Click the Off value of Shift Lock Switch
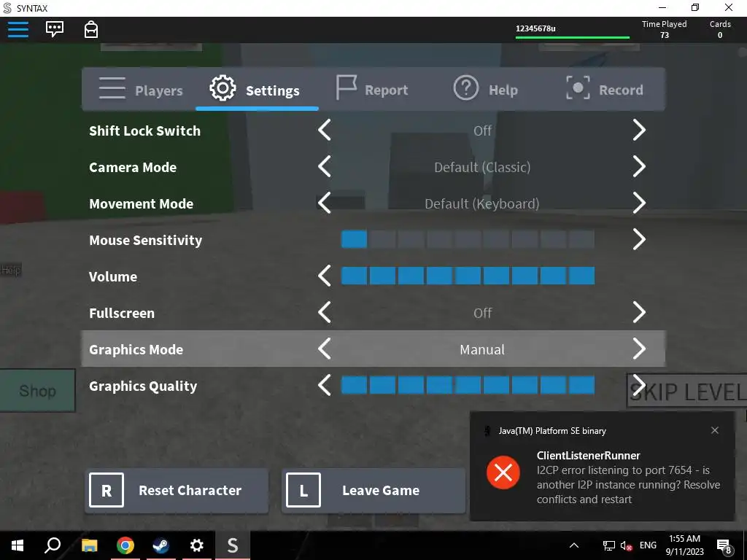The width and height of the screenshot is (747, 560). click(482, 131)
